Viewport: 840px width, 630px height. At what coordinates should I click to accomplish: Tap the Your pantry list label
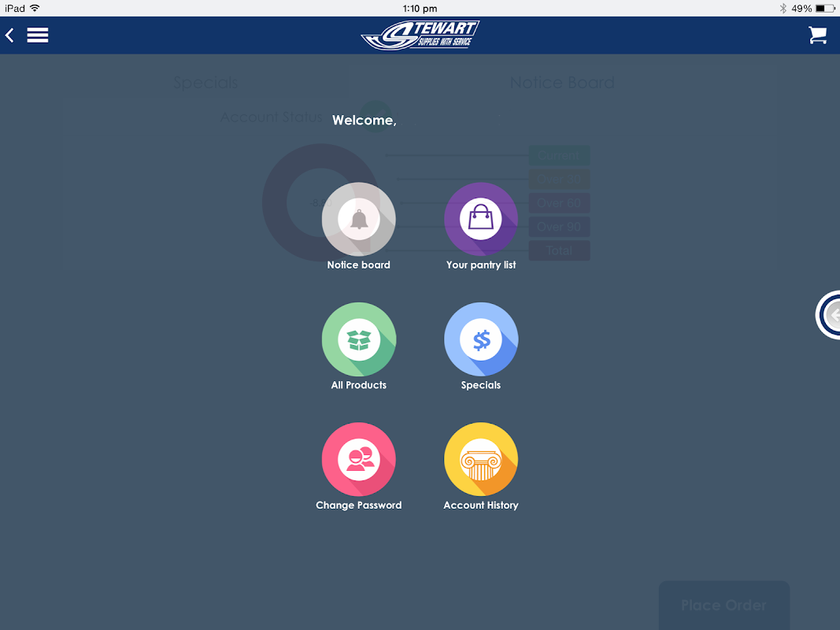pyautogui.click(x=480, y=265)
